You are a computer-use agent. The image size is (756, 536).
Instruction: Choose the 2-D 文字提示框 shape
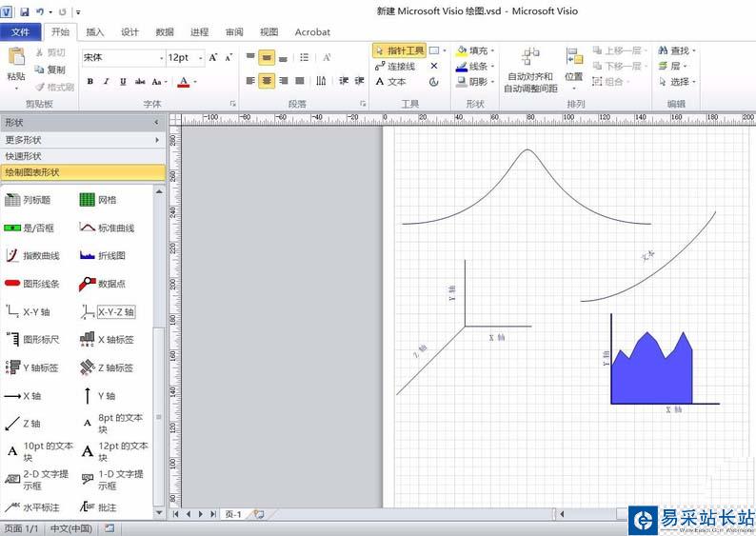tap(37, 479)
